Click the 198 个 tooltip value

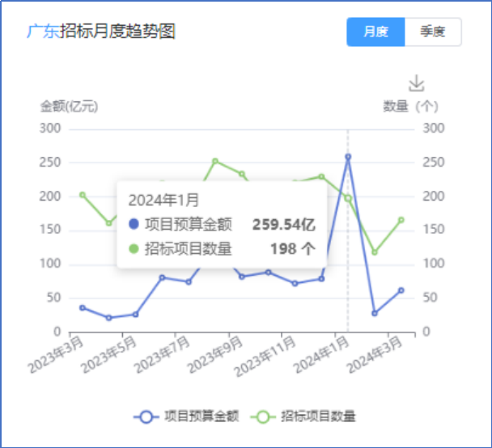293,249
